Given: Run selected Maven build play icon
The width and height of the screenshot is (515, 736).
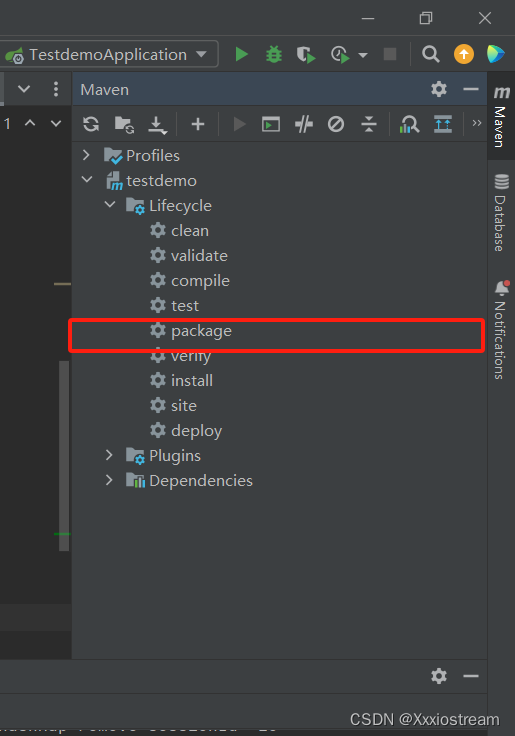Looking at the screenshot, I should coord(239,124).
